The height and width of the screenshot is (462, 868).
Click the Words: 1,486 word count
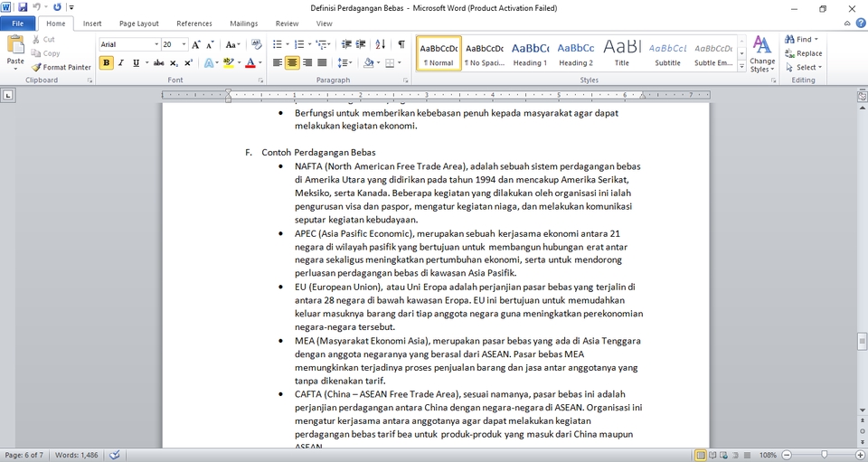(x=76, y=455)
